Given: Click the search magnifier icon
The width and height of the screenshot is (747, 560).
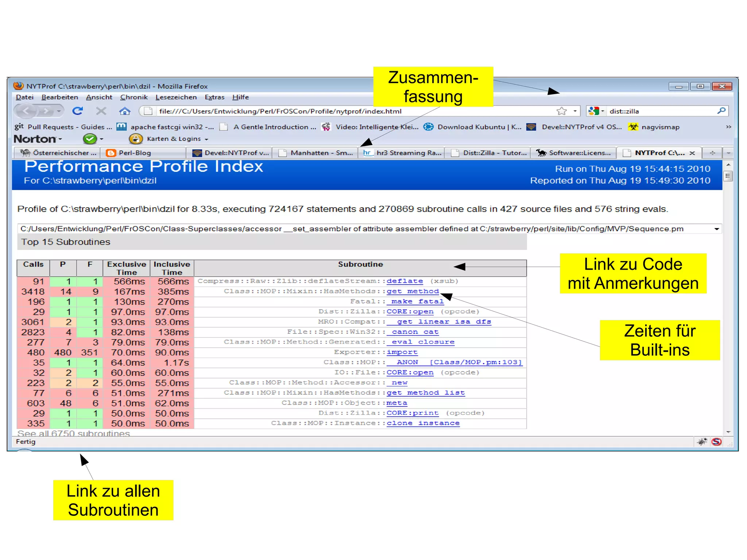Looking at the screenshot, I should click(x=721, y=111).
